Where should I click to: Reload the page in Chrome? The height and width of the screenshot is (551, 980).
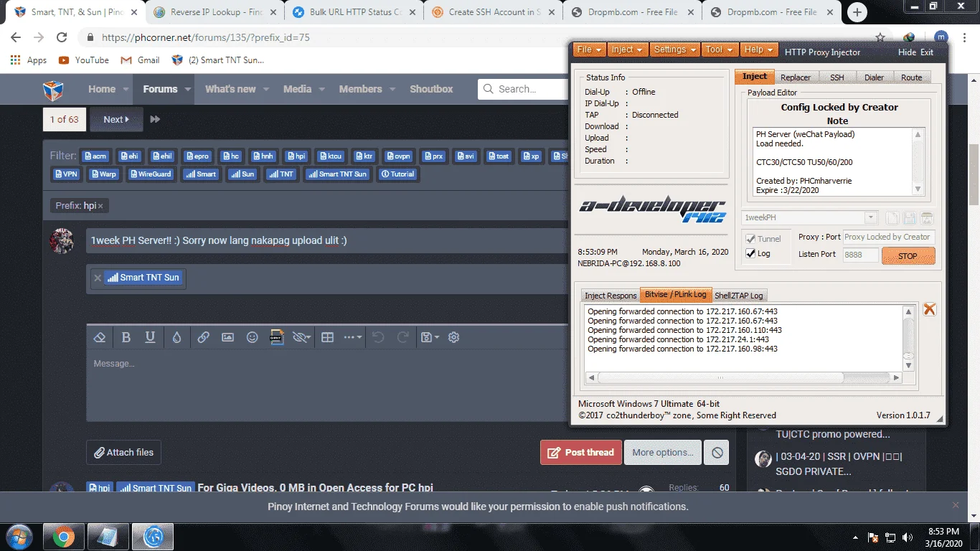(x=62, y=37)
